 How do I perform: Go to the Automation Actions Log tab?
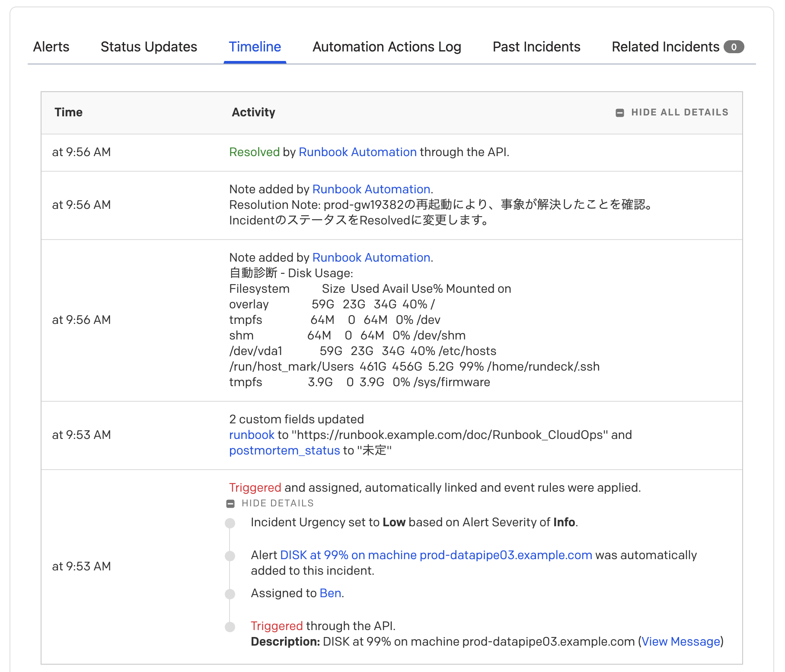386,47
